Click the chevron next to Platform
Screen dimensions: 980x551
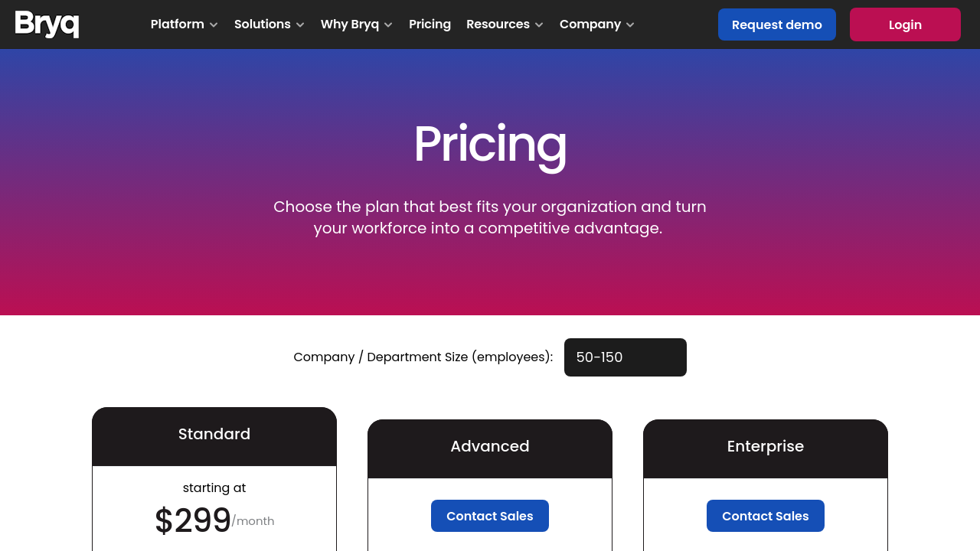coord(214,25)
